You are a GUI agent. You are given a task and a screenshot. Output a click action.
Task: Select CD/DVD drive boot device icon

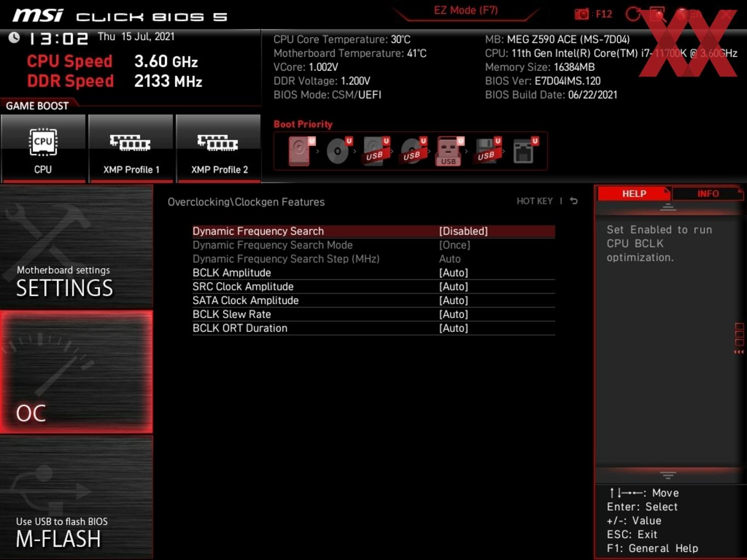pos(338,151)
